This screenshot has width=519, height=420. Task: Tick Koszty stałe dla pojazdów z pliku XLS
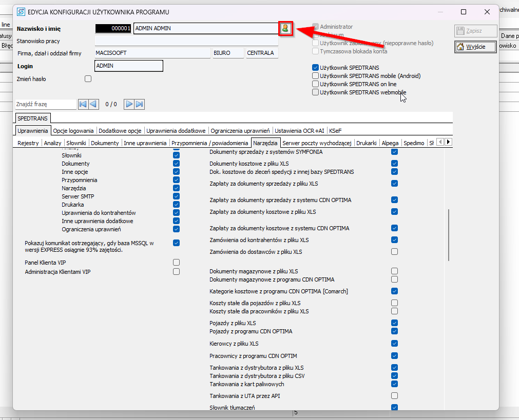tap(395, 303)
